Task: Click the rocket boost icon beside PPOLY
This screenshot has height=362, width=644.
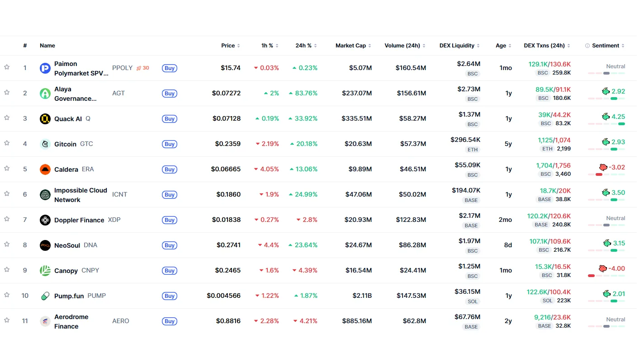Action: coord(139,68)
